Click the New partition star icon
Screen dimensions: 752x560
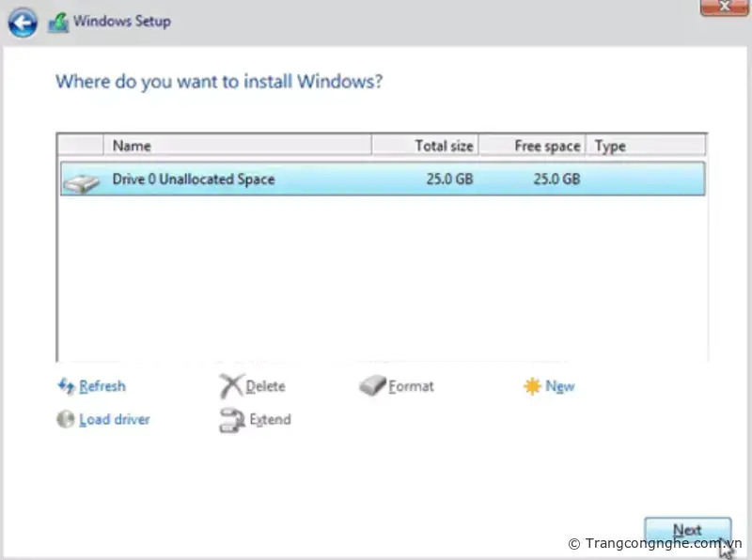click(x=532, y=386)
